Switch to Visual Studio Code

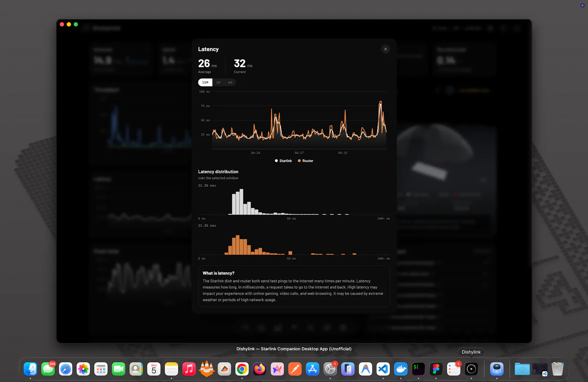[x=383, y=369]
